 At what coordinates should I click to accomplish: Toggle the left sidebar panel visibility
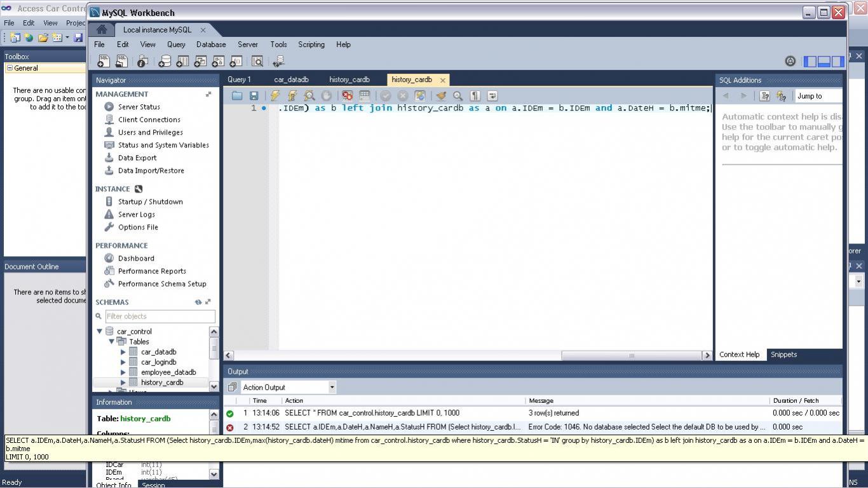tap(810, 62)
